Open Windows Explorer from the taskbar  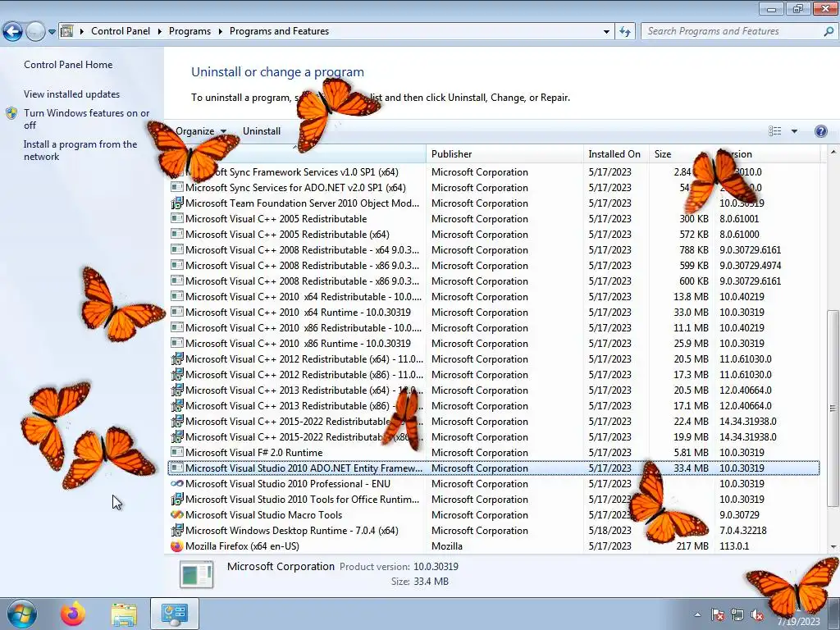coord(124,614)
